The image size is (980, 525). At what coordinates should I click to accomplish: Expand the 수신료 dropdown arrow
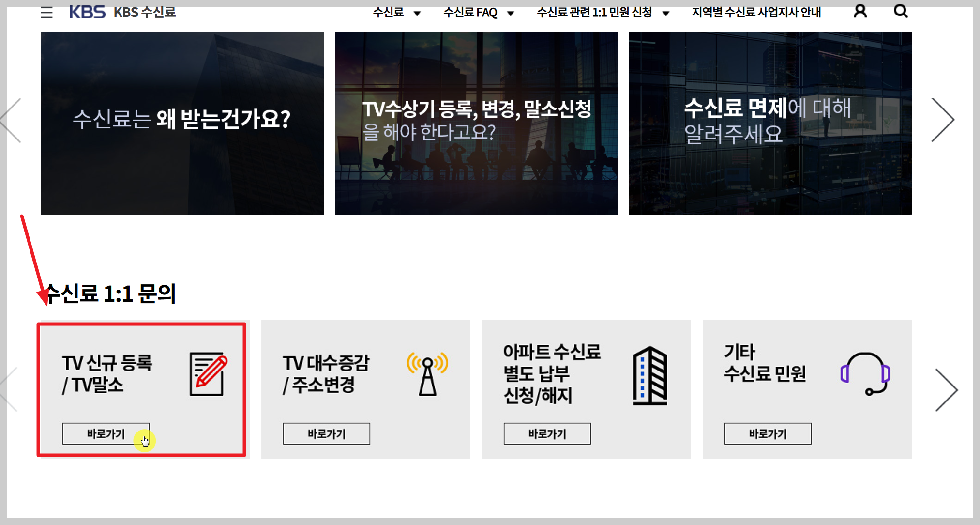[x=417, y=14]
